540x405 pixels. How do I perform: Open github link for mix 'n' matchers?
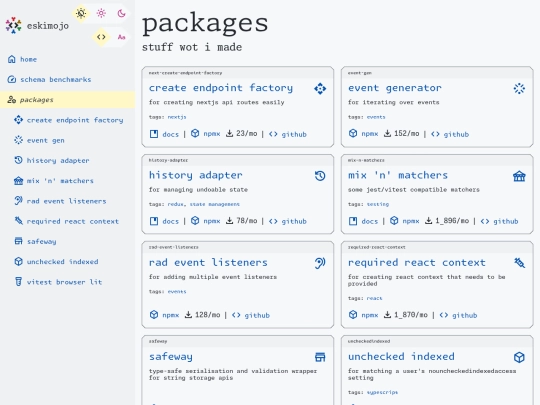pos(499,221)
